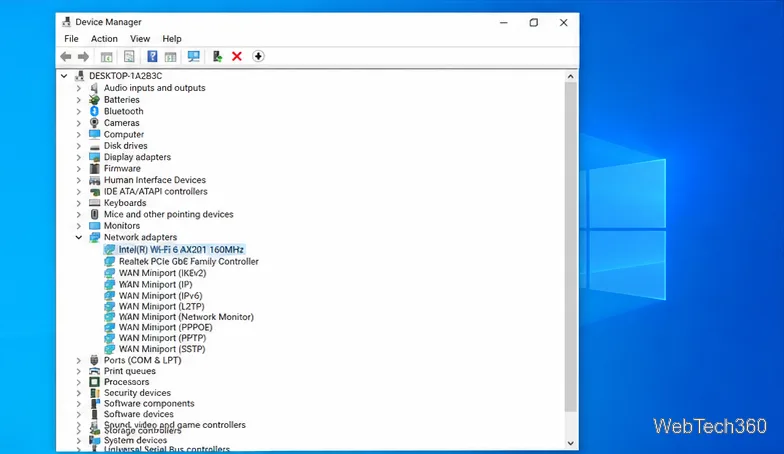Select WAN Miniport (Network Monitor)

point(186,317)
